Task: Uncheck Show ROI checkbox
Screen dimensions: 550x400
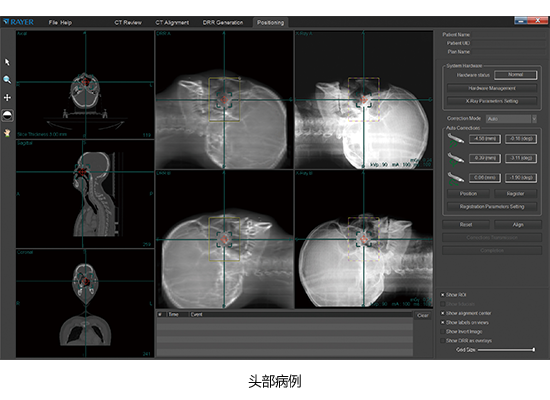Action: click(443, 295)
